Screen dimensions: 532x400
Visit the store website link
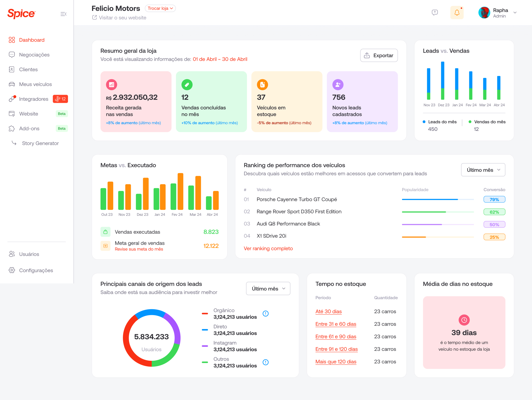point(119,18)
